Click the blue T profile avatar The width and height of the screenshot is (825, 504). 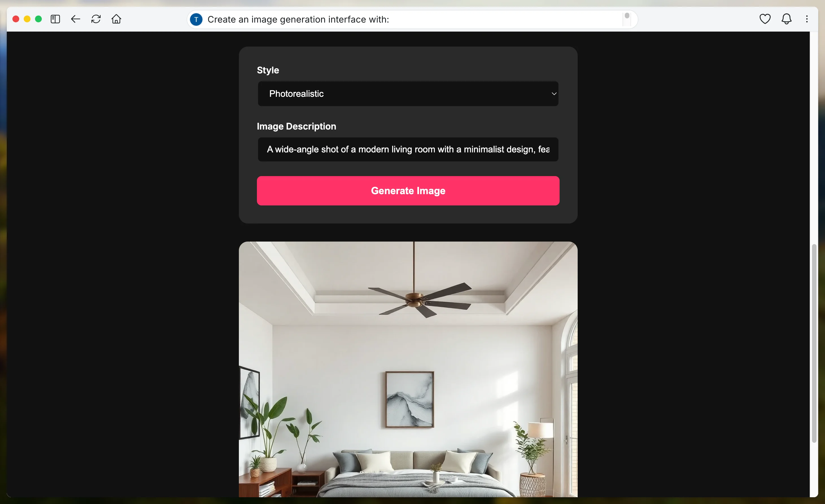click(196, 19)
